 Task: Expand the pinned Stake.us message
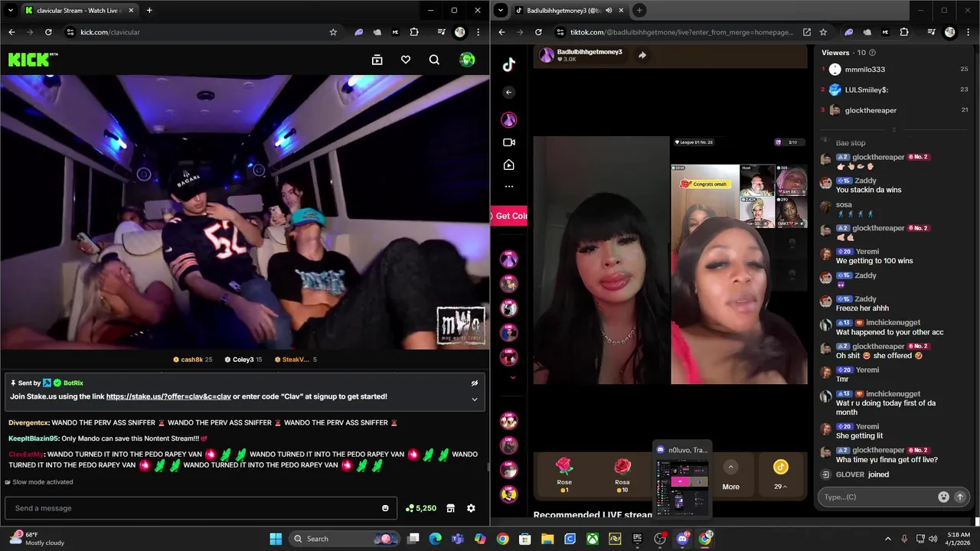click(x=474, y=399)
